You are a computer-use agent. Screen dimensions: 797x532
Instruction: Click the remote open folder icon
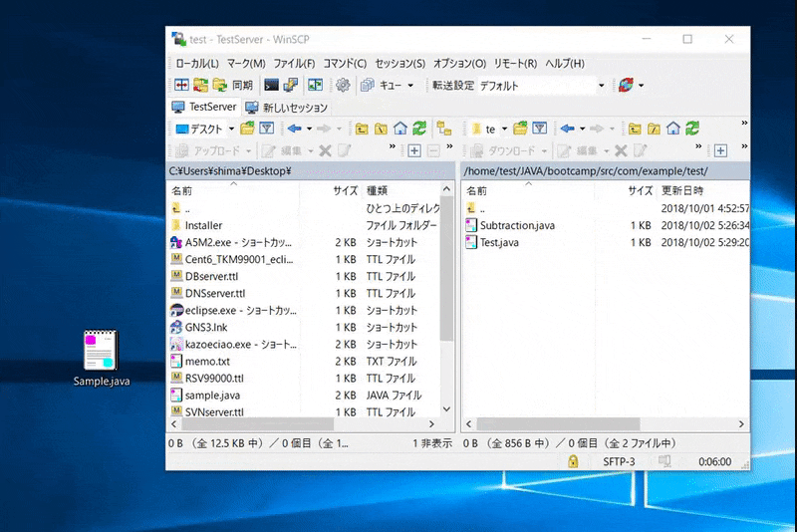[x=518, y=129]
